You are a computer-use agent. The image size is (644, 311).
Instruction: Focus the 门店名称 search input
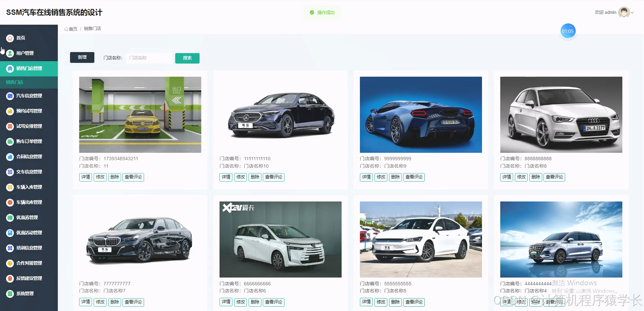(x=149, y=58)
